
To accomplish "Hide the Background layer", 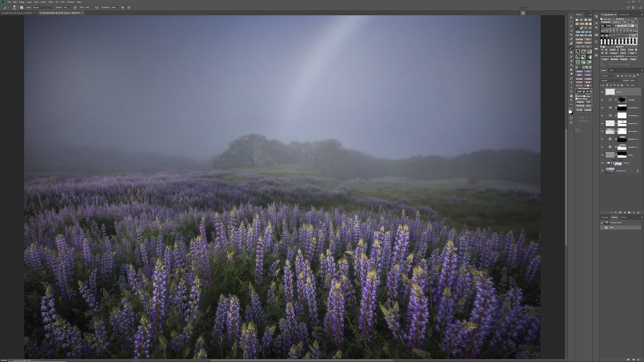I will [x=602, y=171].
